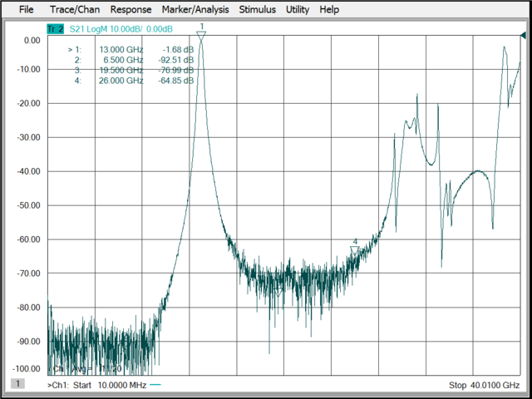The height and width of the screenshot is (399, 532).
Task: Click the -50.00 y-axis scale label
Action: [x=28, y=205]
